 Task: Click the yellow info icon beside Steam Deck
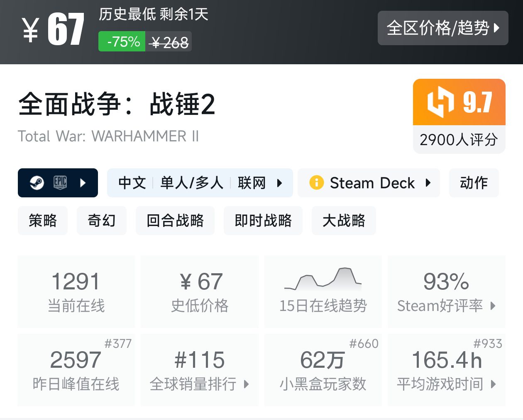(x=317, y=182)
